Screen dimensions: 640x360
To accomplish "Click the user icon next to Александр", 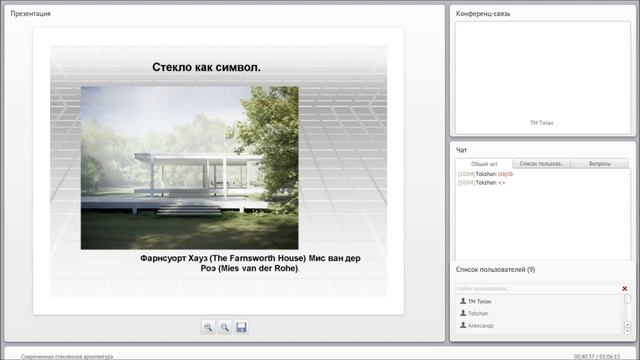I will click(x=463, y=325).
